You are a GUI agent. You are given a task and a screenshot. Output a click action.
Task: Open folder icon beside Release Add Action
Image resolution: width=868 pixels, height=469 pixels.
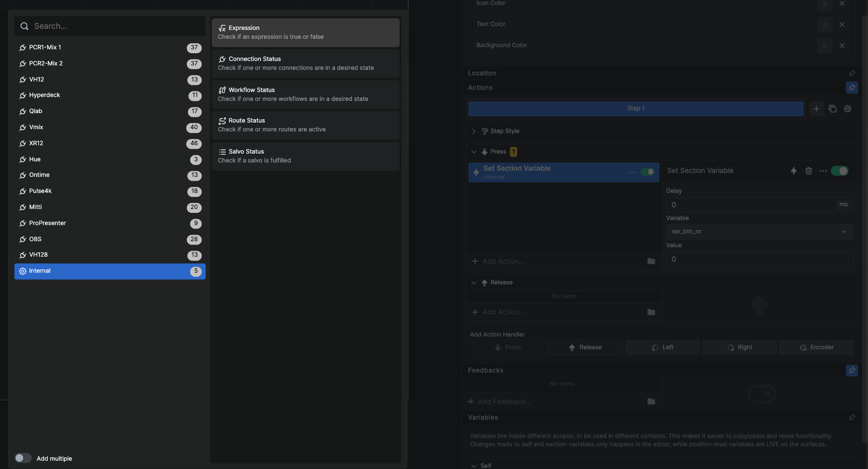pyautogui.click(x=651, y=312)
